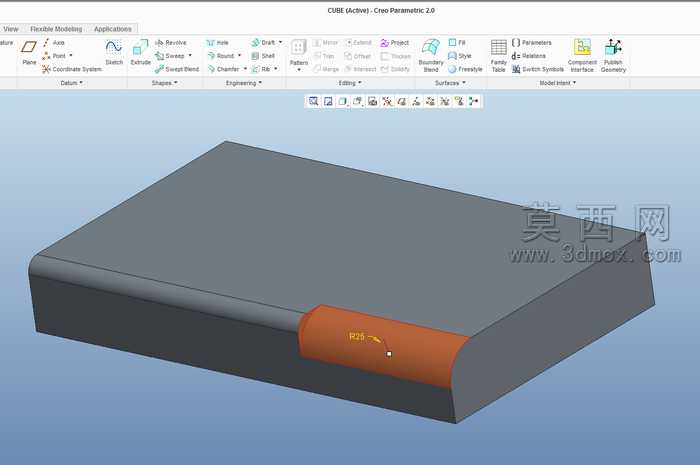The image size is (700, 465).
Task: Open the Round dropdown arrow
Action: point(240,56)
